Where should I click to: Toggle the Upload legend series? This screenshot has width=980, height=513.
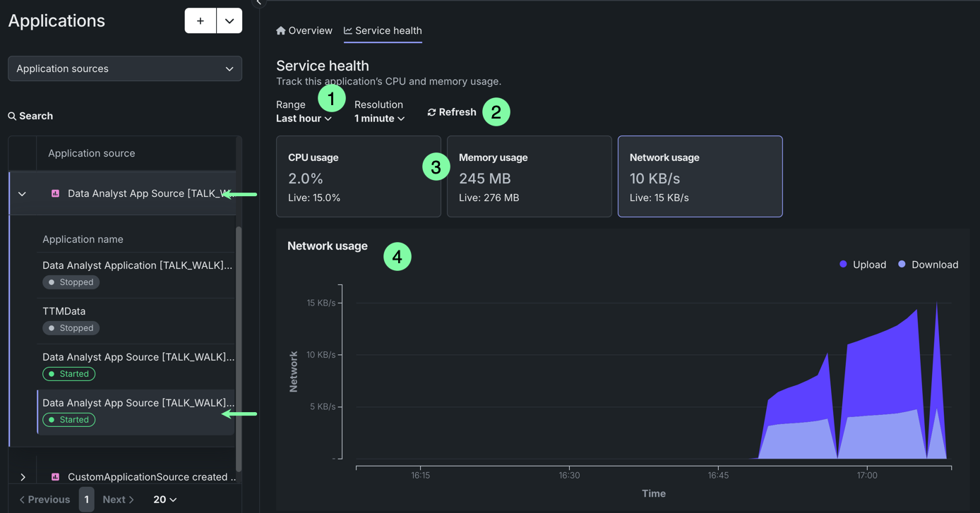(x=863, y=265)
